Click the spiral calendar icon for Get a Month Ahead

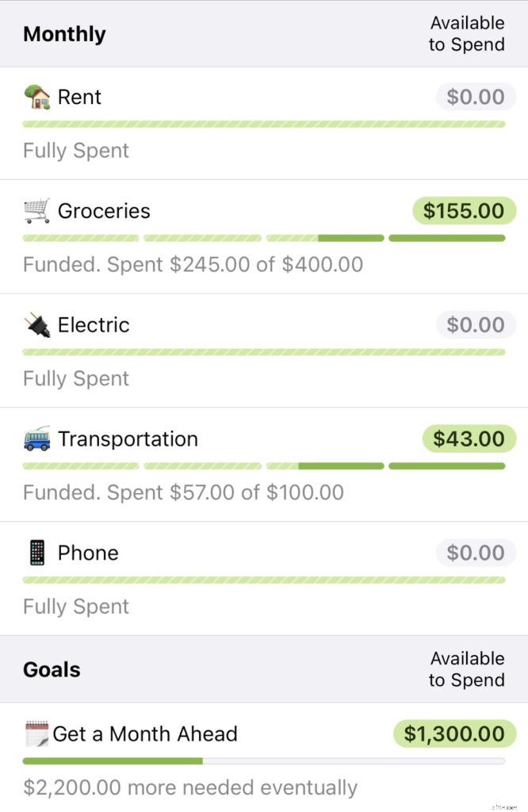click(37, 733)
